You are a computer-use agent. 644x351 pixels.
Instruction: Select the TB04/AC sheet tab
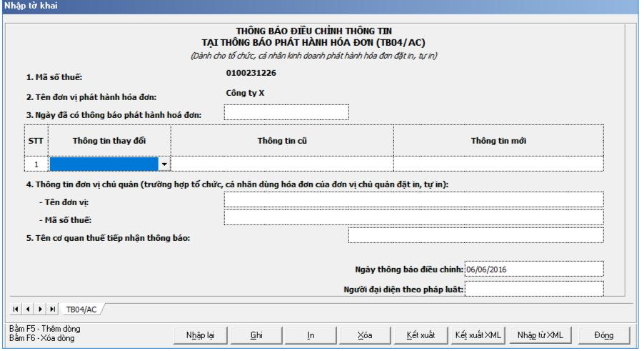point(81,310)
